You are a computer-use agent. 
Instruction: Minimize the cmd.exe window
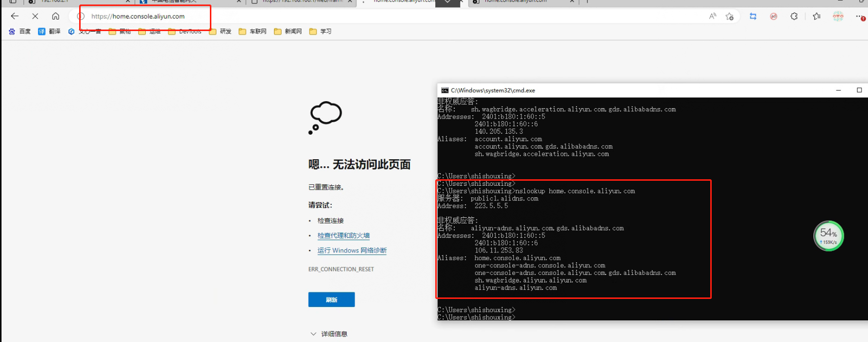point(838,90)
